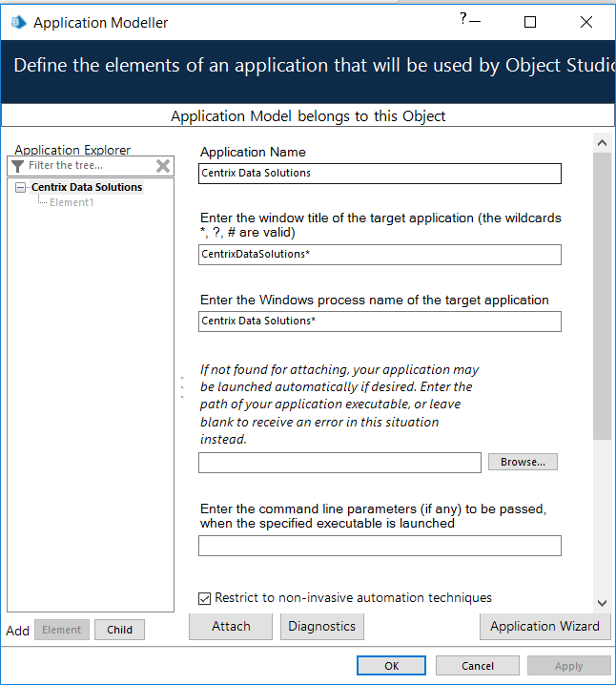Select Element1 in the Application Explorer tree
The image size is (616, 685).
pyautogui.click(x=72, y=202)
